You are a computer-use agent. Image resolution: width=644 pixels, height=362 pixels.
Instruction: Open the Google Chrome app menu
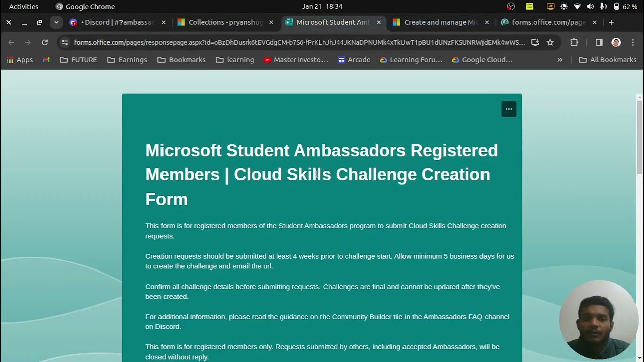pos(86,7)
